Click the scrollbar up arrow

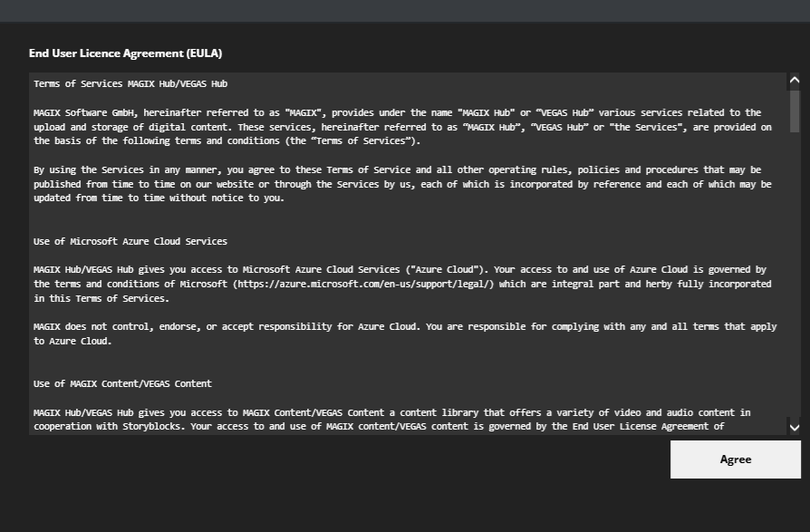[x=795, y=81]
